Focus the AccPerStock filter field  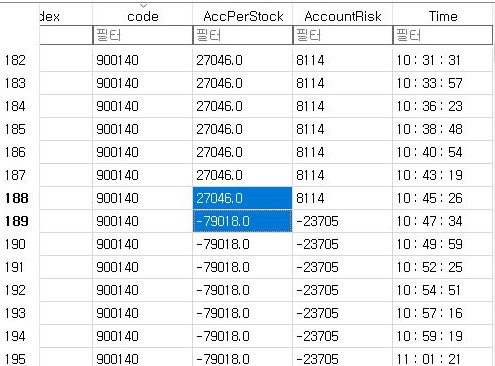coord(243,35)
